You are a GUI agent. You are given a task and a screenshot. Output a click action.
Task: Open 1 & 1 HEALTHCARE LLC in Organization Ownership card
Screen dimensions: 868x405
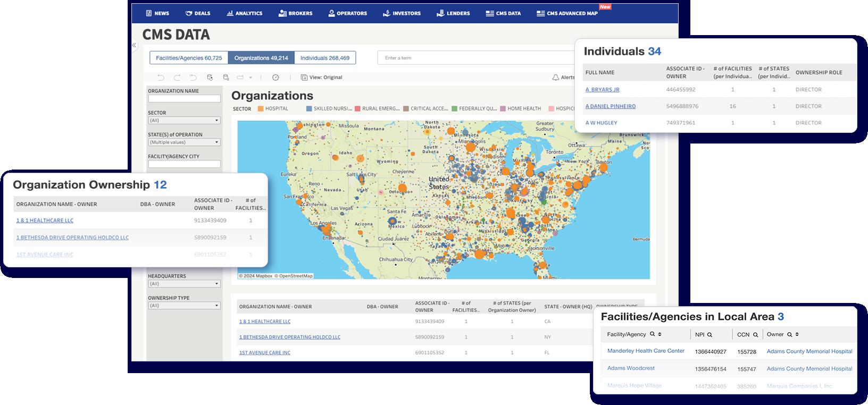[x=45, y=221]
